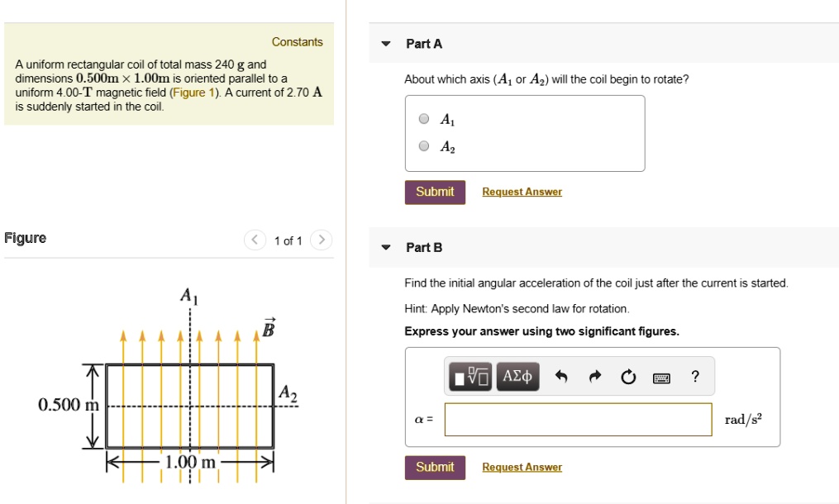Screen dimensions: 839x504
Task: Click inside the alpha answer field
Action: (x=578, y=419)
